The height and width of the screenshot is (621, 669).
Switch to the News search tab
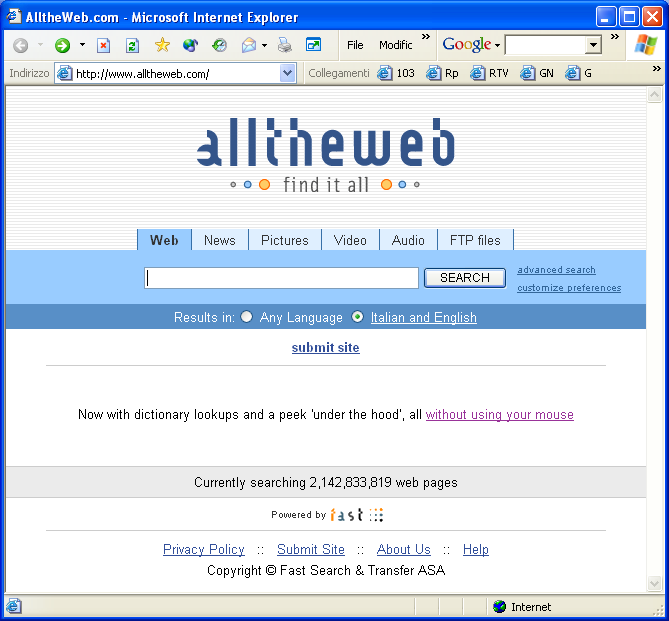(x=220, y=240)
